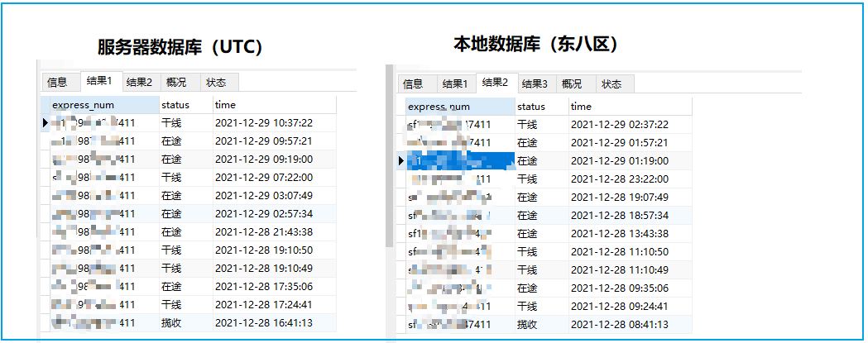Screen dimensions: 868x343
Task: Click express_num column header in server table
Action: click(x=104, y=105)
